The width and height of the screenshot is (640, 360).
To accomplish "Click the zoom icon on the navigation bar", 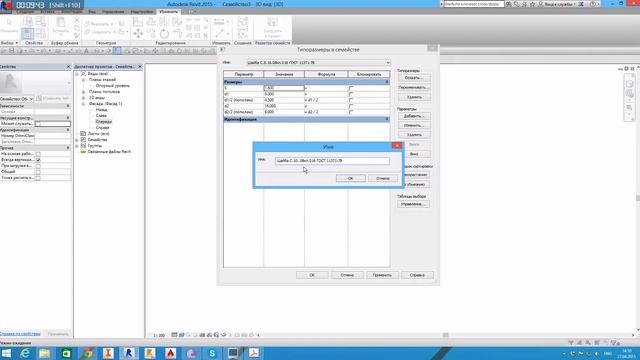I will [629, 108].
